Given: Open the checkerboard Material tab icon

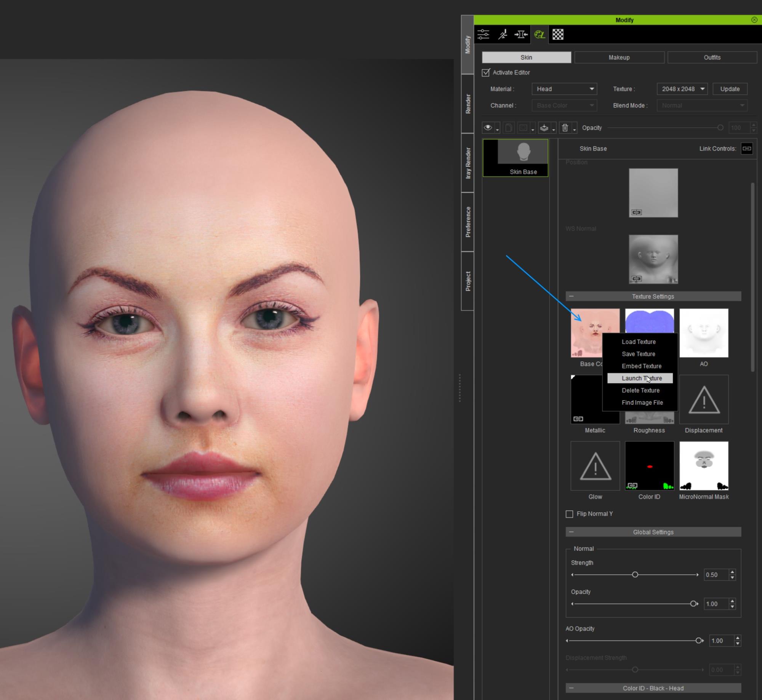Looking at the screenshot, I should click(558, 35).
